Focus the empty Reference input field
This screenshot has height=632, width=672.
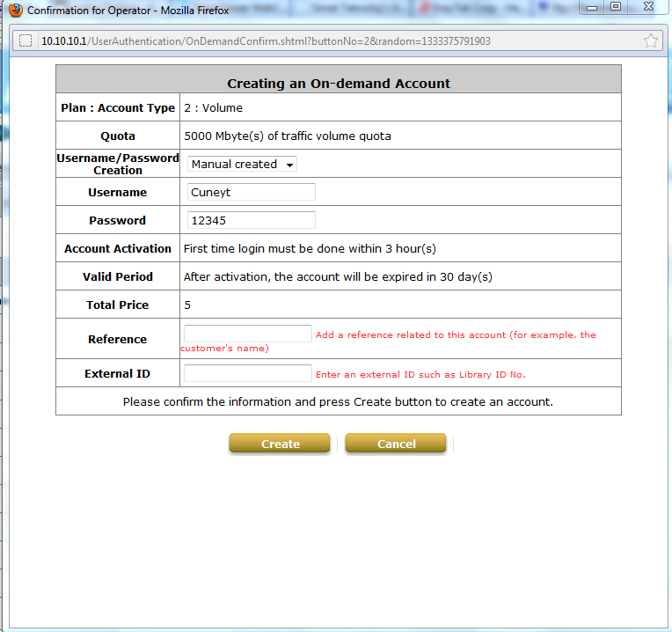pyautogui.click(x=247, y=334)
